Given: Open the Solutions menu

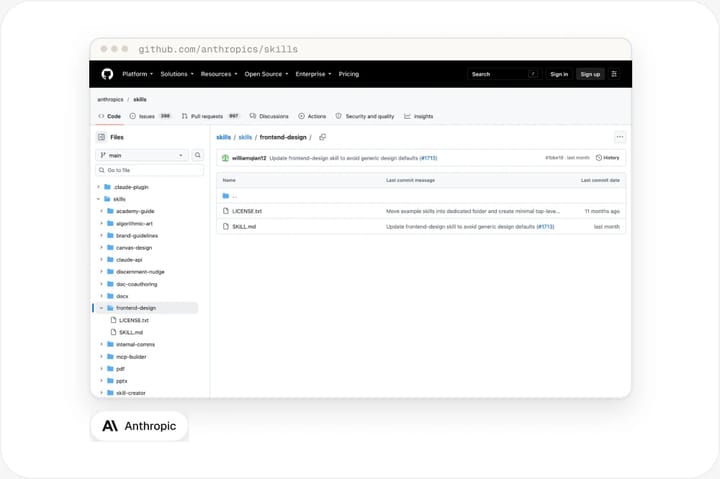Looking at the screenshot, I should point(177,74).
